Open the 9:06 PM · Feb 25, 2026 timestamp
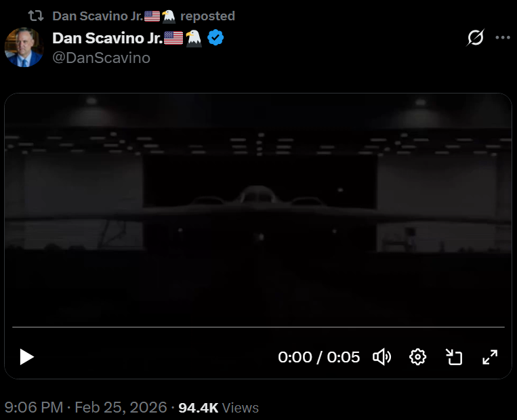 (85, 408)
